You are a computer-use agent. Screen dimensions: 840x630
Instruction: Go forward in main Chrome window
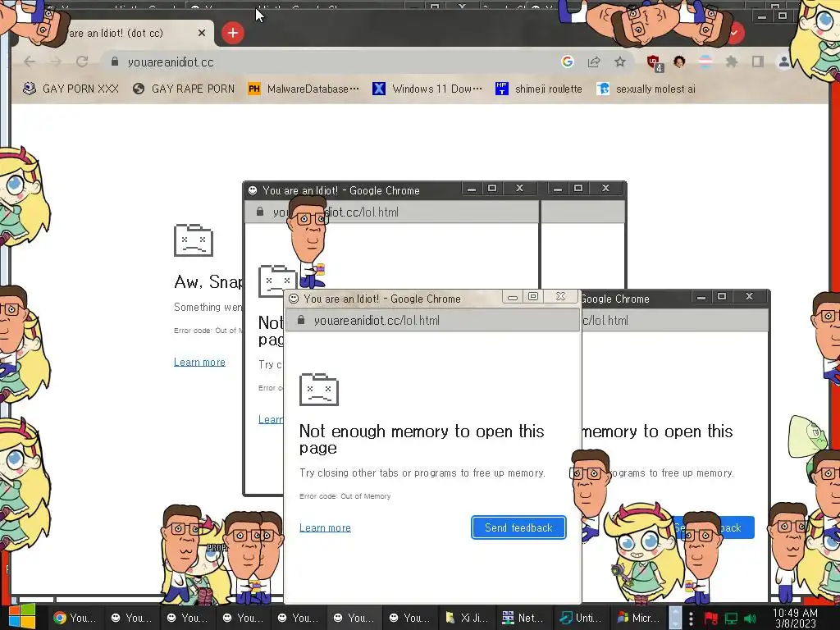click(x=56, y=62)
